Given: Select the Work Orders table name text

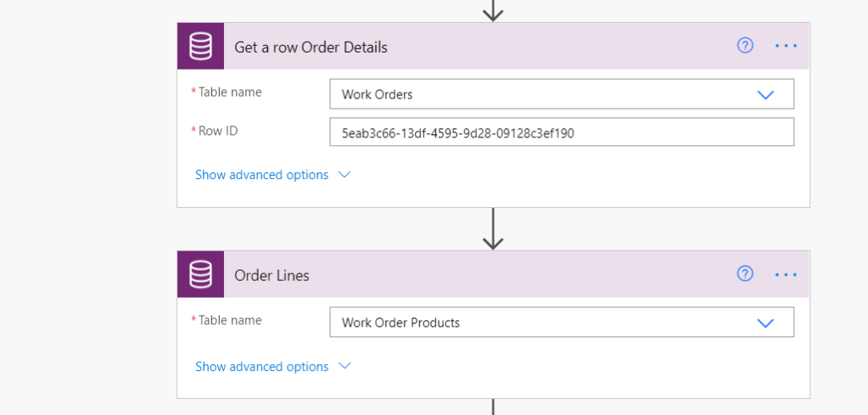Looking at the screenshot, I should [x=377, y=95].
